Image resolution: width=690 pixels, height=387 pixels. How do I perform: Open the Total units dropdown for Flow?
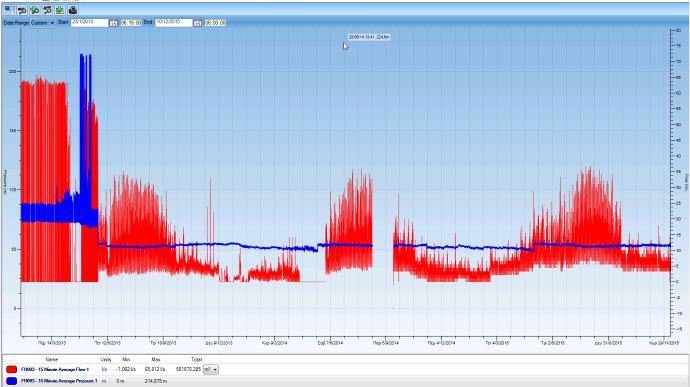pos(211,369)
